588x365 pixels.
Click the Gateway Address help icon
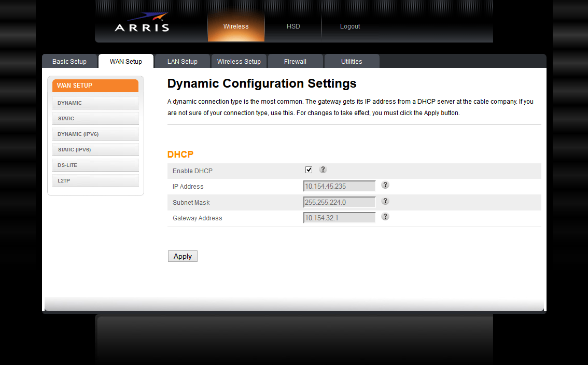click(385, 217)
